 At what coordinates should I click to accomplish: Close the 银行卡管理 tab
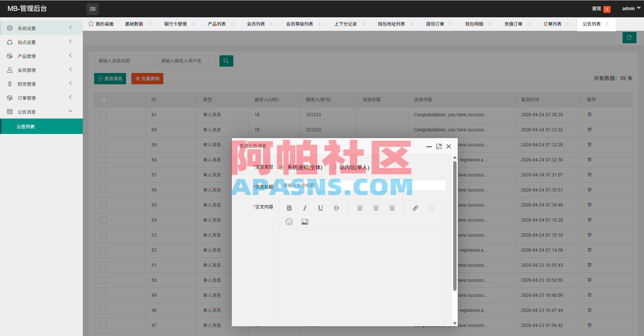[193, 24]
